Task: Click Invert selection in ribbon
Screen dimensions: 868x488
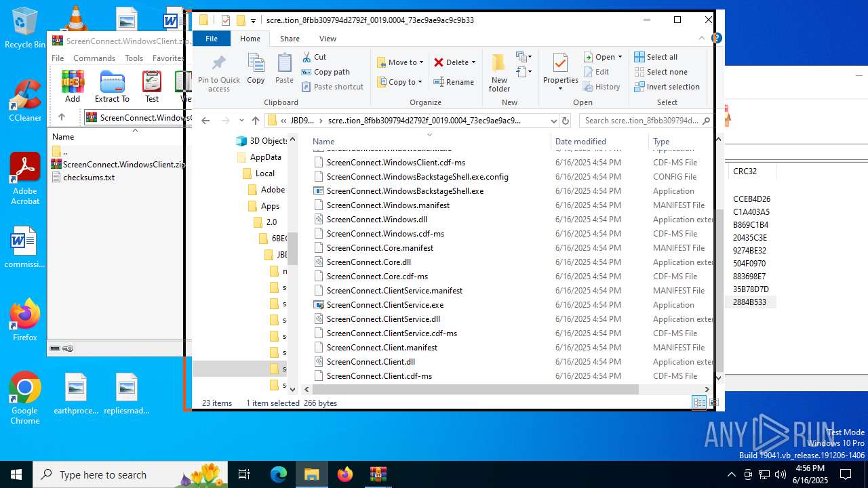Action: (x=667, y=87)
